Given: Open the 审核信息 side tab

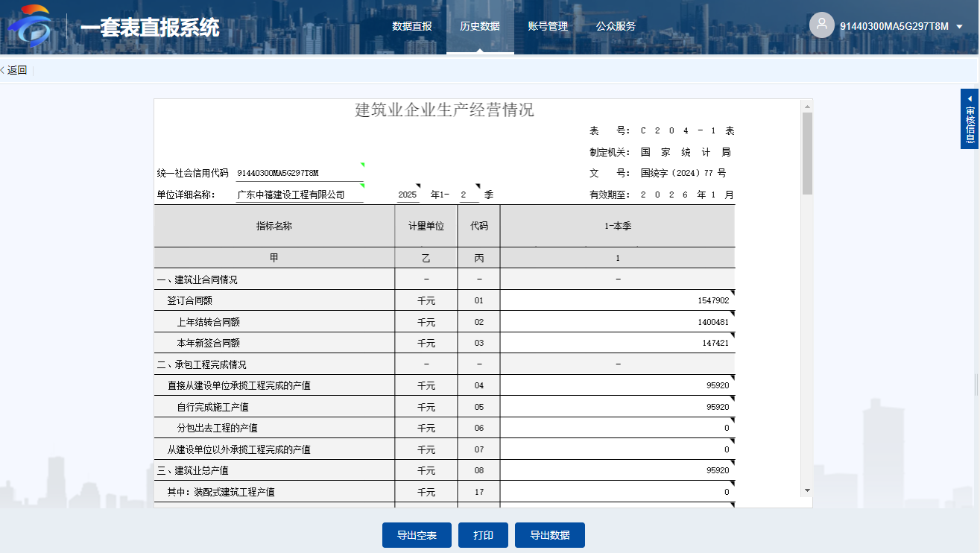Looking at the screenshot, I should coord(970,123).
